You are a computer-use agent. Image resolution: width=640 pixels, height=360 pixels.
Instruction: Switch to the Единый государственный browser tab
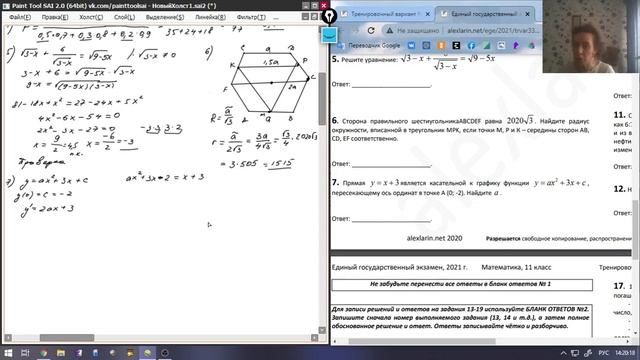click(x=485, y=14)
